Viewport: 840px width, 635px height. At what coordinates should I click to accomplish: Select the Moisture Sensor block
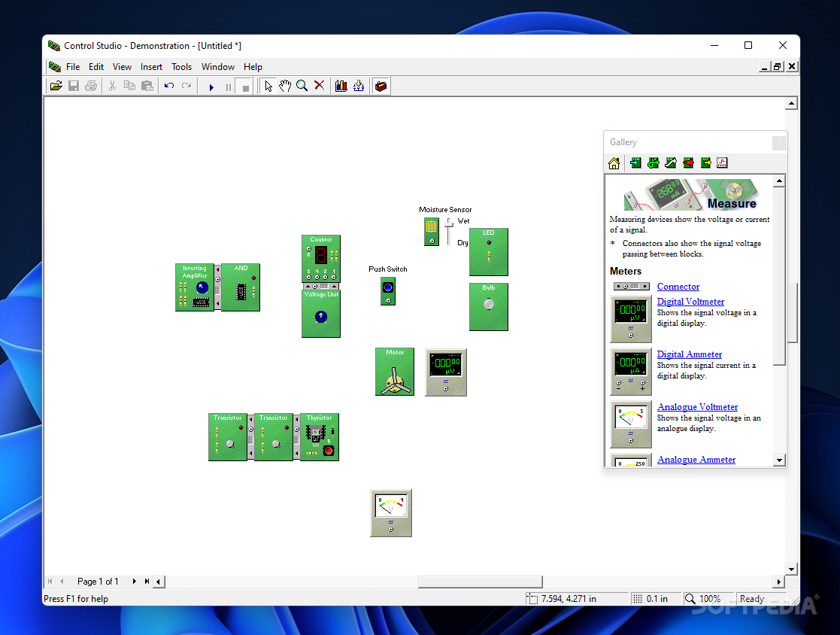431,232
